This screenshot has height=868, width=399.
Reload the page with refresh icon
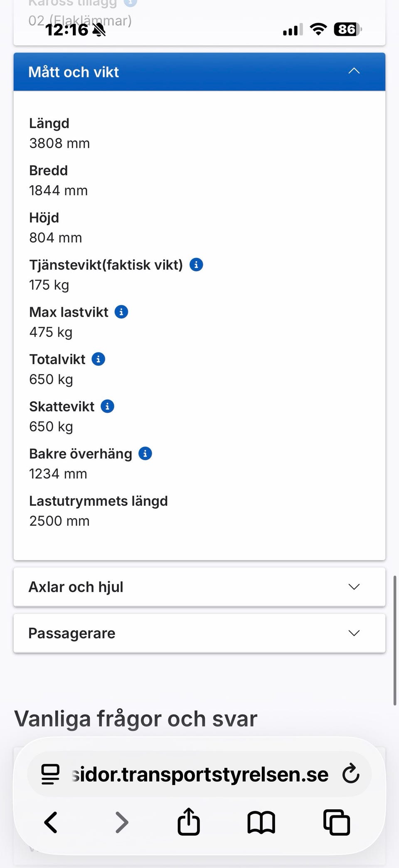pos(351,774)
